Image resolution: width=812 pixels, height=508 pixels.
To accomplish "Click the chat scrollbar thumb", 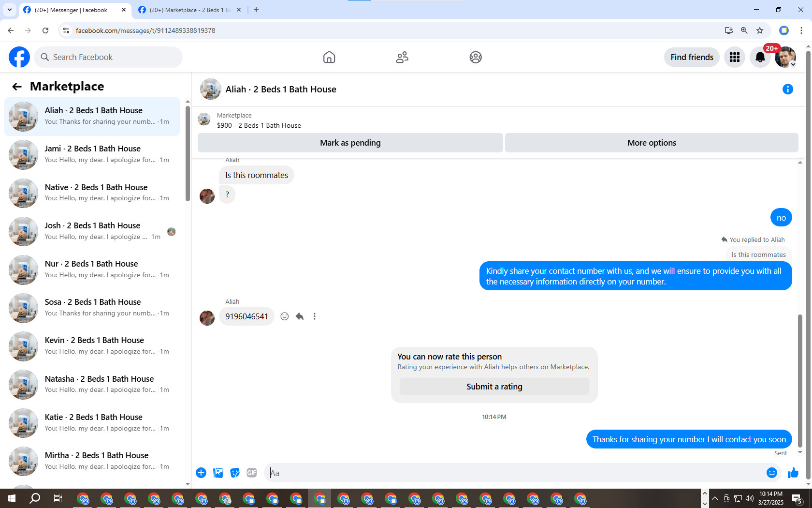I will [x=800, y=380].
